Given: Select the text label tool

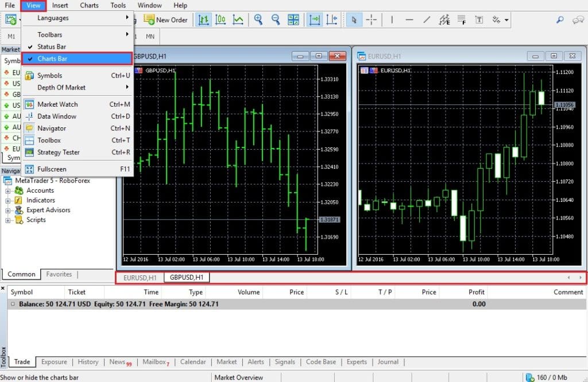Looking at the screenshot, I should pos(479,20).
